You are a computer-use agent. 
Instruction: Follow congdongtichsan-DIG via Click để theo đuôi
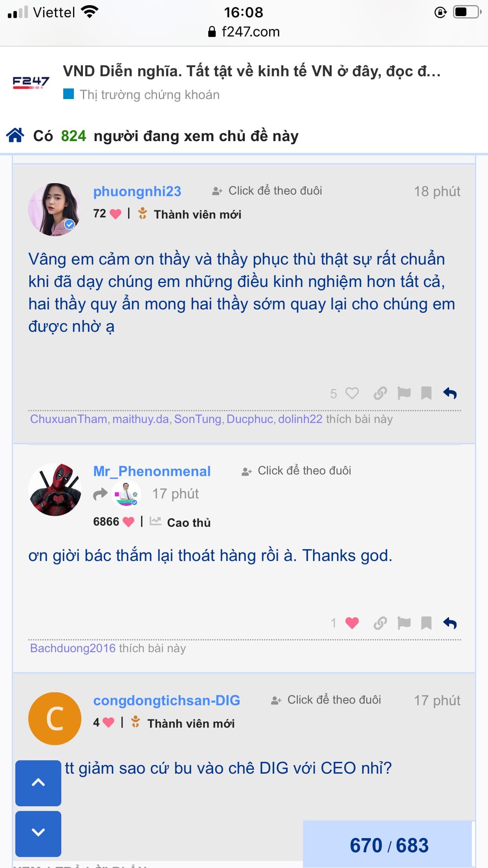pos(326,700)
